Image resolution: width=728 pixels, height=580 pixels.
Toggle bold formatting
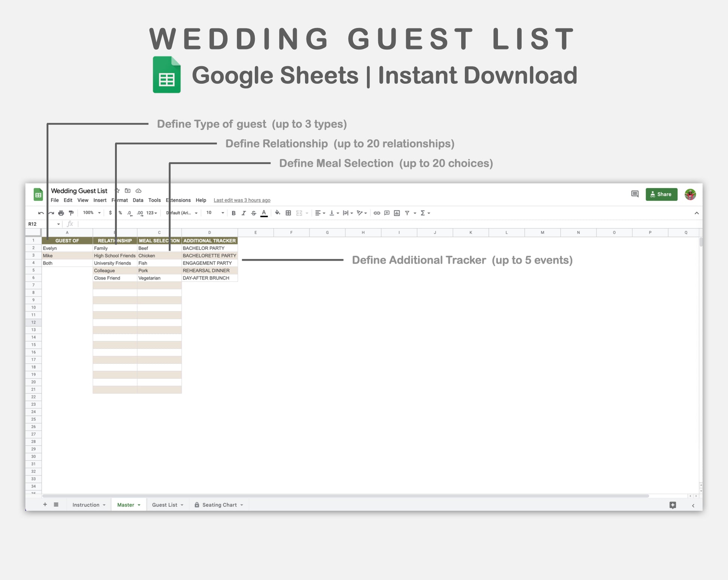coord(233,213)
